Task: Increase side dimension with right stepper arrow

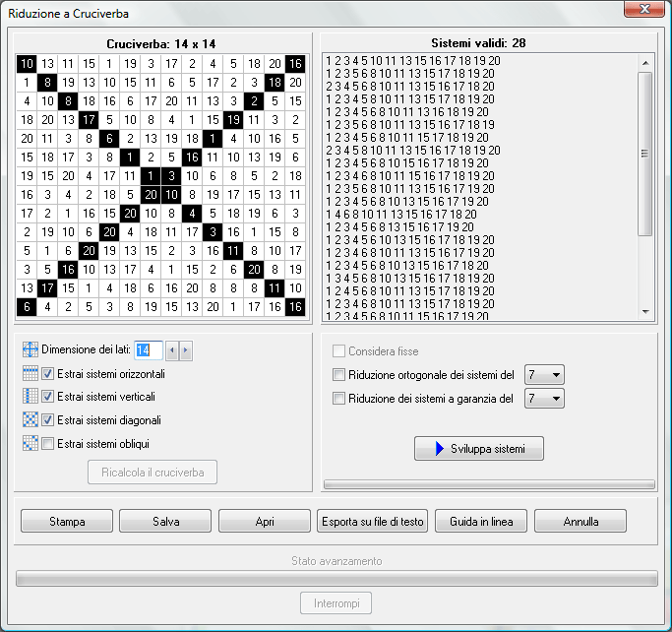Action: click(186, 350)
